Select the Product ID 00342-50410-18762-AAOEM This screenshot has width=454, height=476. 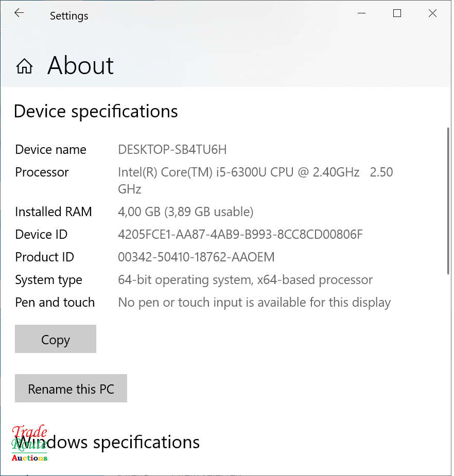coord(197,257)
